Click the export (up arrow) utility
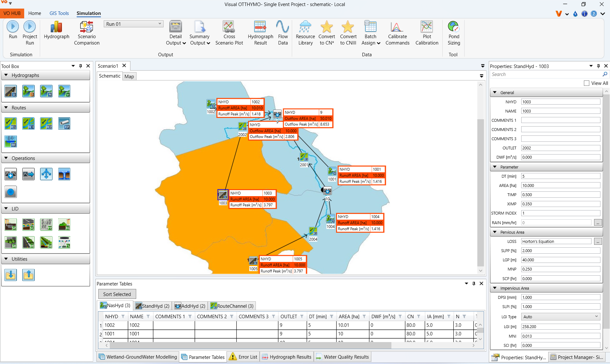This screenshot has width=610, height=364. coord(28,275)
